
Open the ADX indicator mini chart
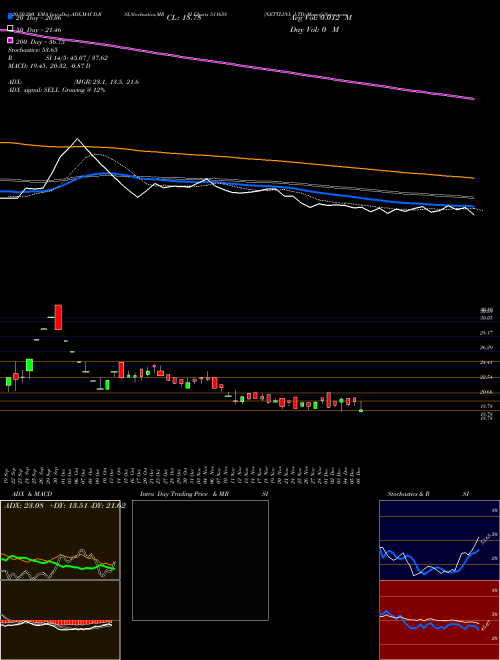pyautogui.click(x=60, y=540)
